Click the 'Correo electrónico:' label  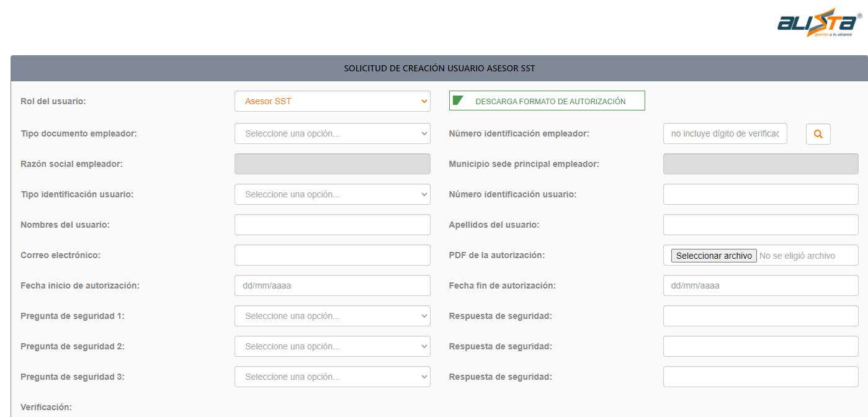click(60, 255)
